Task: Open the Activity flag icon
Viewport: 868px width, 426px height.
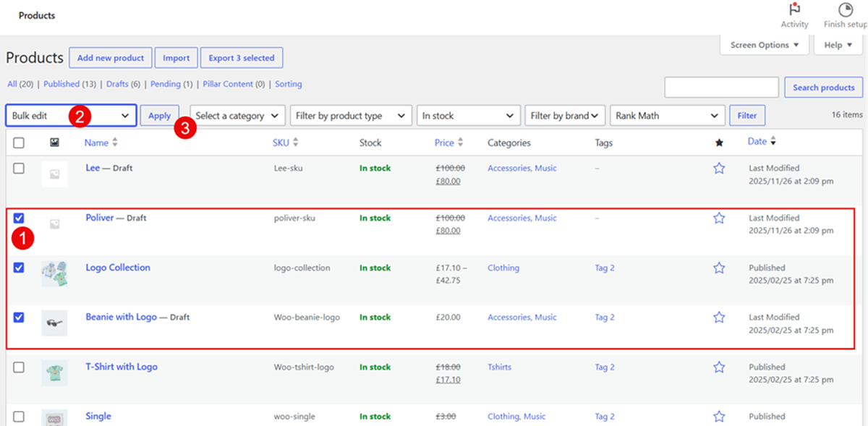Action: pos(794,9)
